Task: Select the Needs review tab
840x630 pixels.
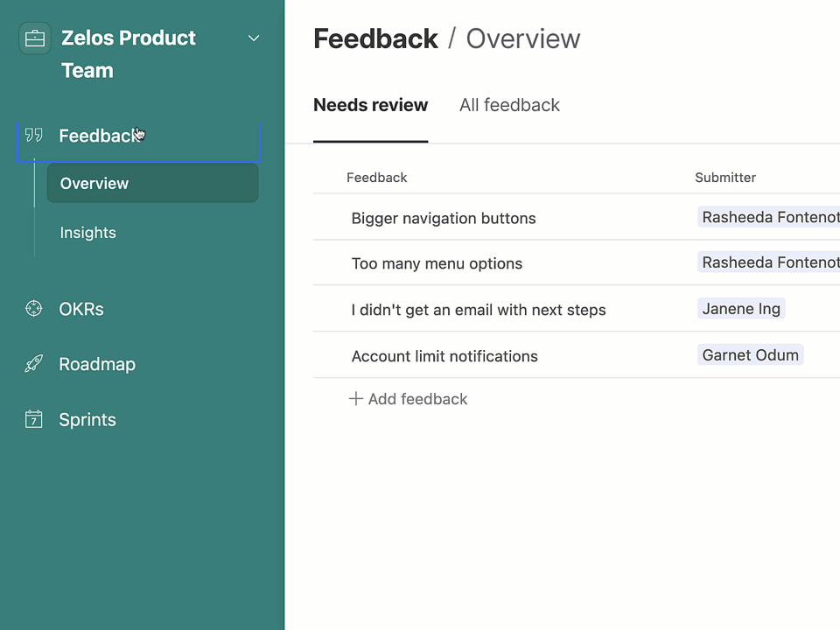Action: [x=370, y=105]
